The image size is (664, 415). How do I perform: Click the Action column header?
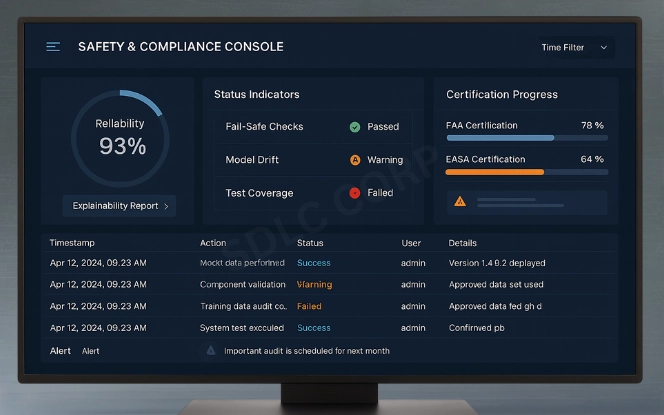click(x=213, y=243)
